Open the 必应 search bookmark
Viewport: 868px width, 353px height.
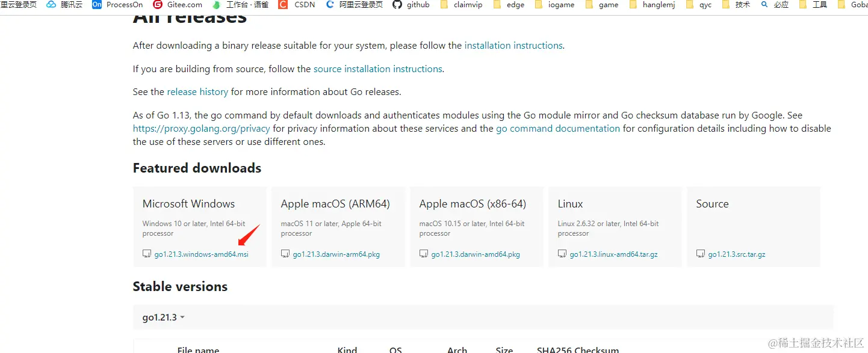(x=775, y=5)
